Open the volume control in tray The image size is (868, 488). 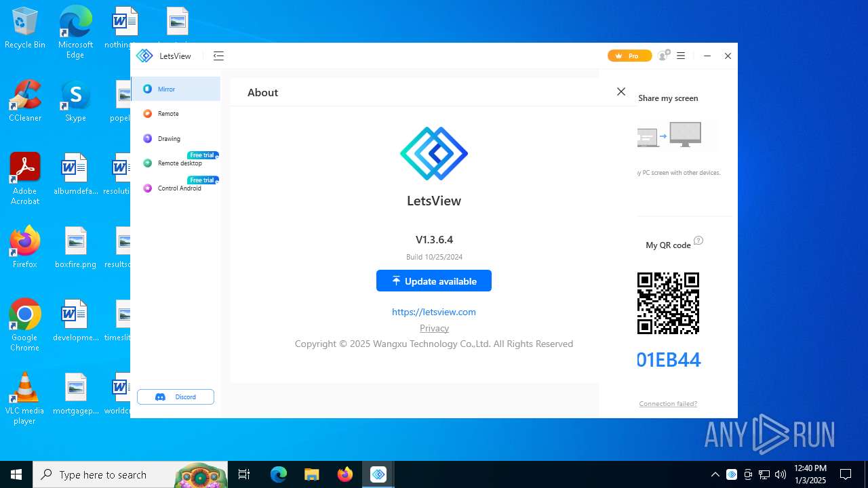[781, 474]
